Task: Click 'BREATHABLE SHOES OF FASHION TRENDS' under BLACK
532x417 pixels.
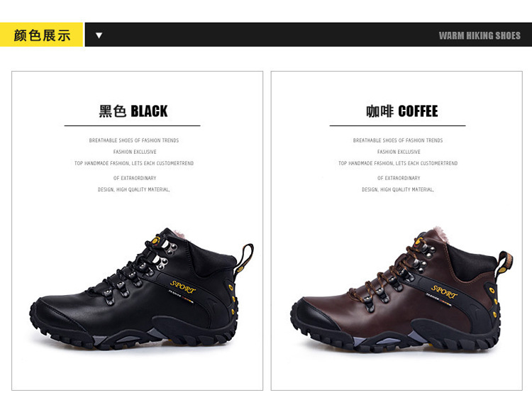Action: [x=133, y=140]
